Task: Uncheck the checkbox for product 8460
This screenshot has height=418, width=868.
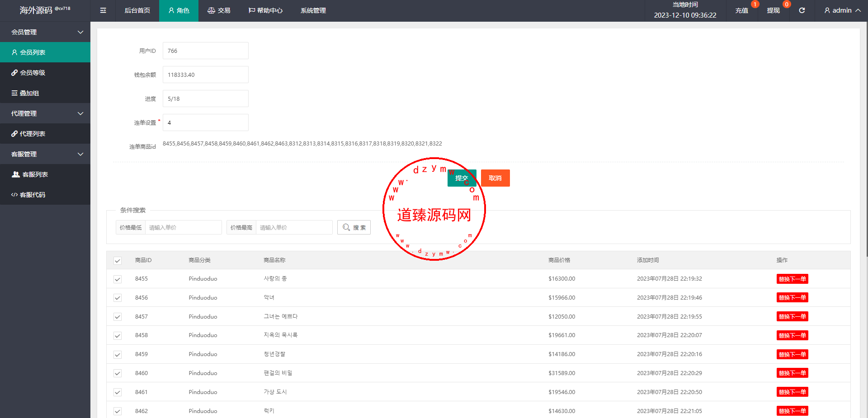Action: [x=118, y=373]
